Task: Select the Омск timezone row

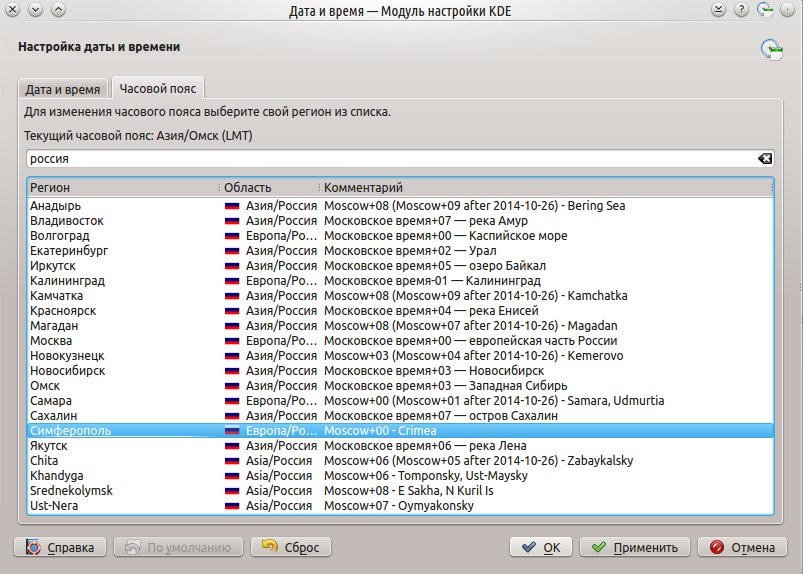Action: (x=400, y=386)
